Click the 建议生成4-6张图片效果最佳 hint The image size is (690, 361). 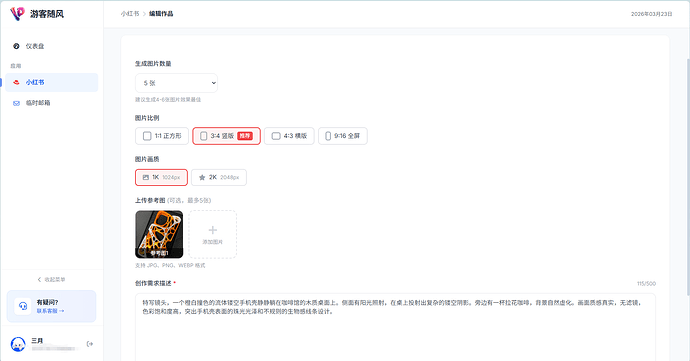point(168,99)
